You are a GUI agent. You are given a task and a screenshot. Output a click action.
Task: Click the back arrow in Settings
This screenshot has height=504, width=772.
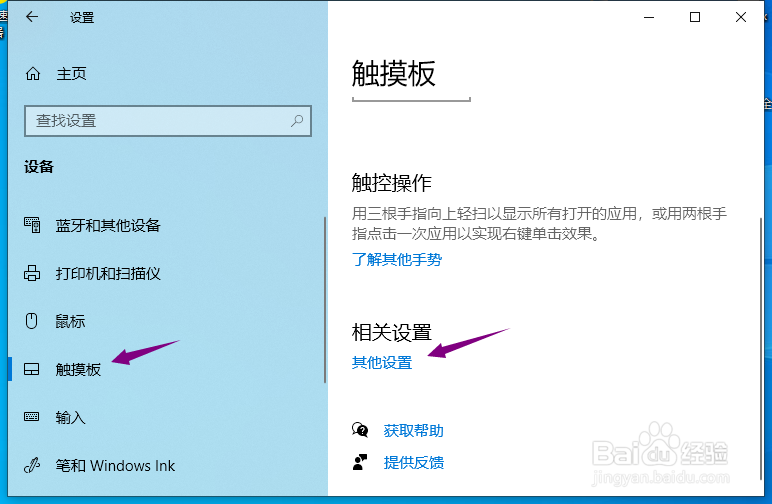point(32,17)
